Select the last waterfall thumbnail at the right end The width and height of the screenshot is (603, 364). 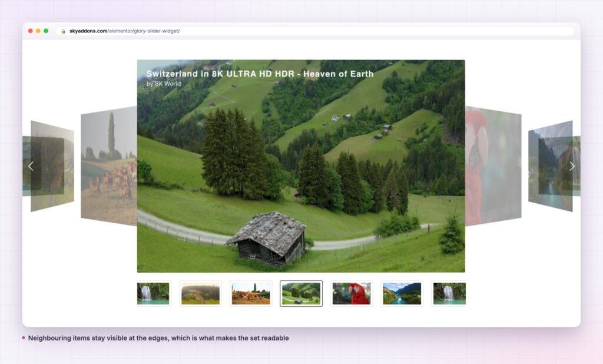coord(449,293)
